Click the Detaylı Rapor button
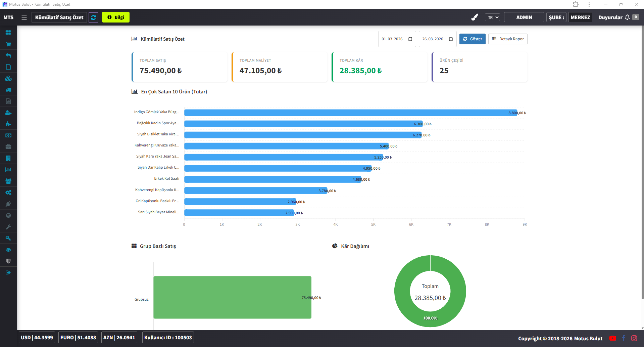Image resolution: width=644 pixels, height=347 pixels. (507, 39)
